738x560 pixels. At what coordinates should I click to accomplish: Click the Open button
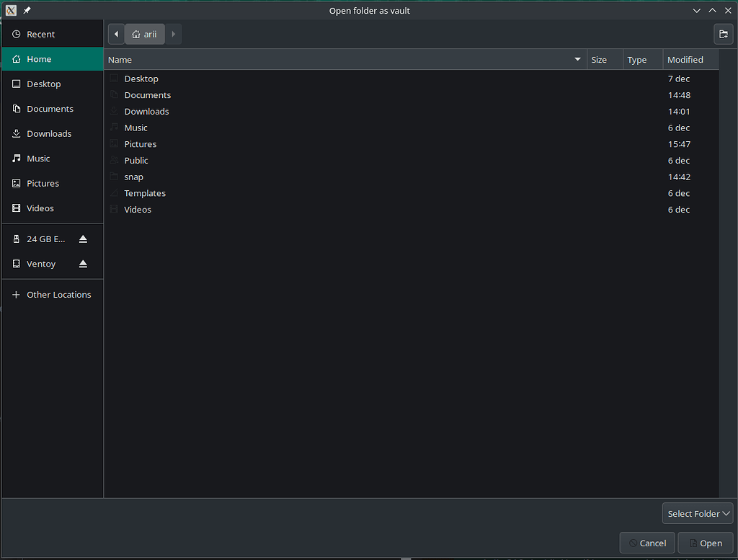705,543
